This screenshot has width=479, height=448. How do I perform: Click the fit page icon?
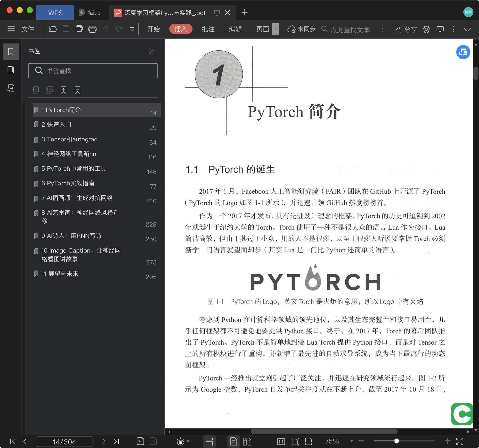(x=295, y=442)
